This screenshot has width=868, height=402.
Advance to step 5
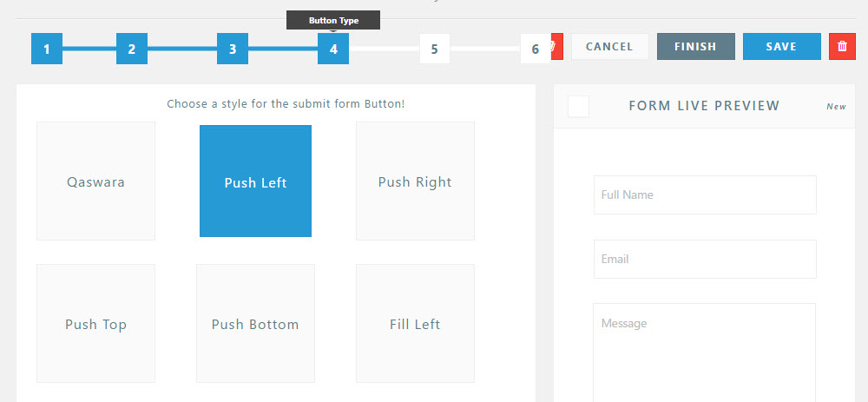[x=434, y=49]
